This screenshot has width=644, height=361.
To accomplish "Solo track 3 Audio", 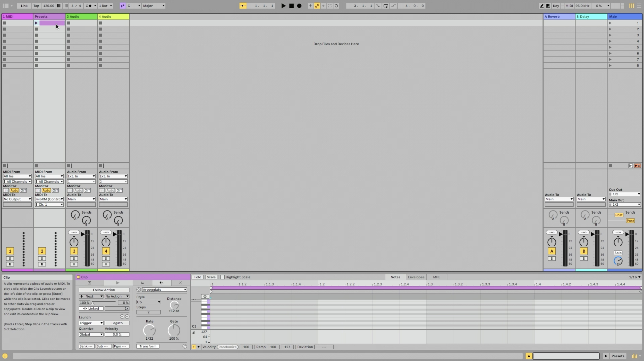I will pyautogui.click(x=74, y=258).
